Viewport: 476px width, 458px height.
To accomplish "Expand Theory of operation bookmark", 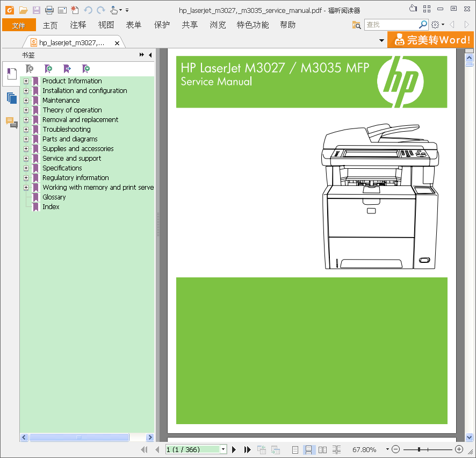I will [26, 110].
